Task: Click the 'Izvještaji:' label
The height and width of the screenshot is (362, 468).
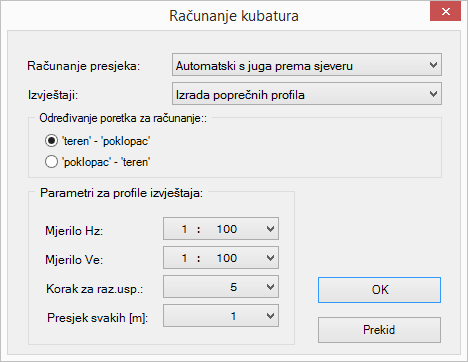Action: pos(53,95)
